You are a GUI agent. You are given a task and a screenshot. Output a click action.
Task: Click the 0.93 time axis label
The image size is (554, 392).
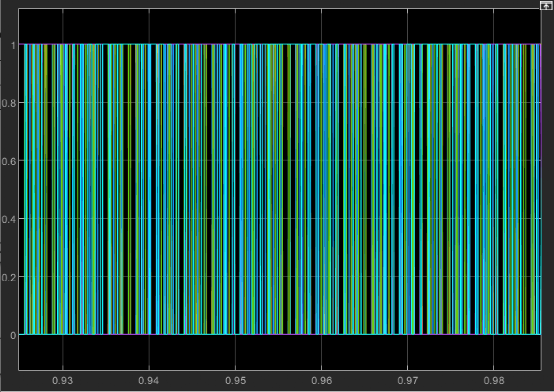click(x=63, y=381)
